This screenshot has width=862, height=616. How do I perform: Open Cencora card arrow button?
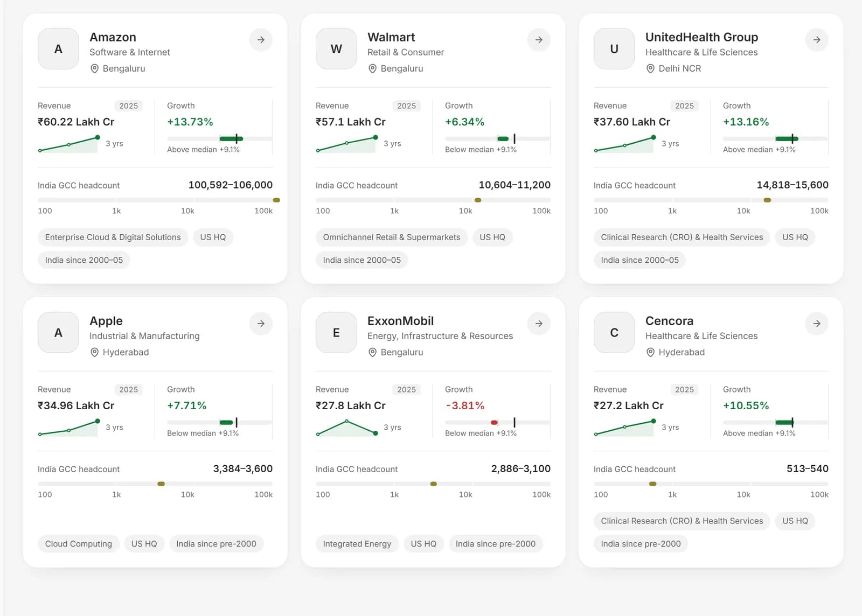tap(817, 324)
